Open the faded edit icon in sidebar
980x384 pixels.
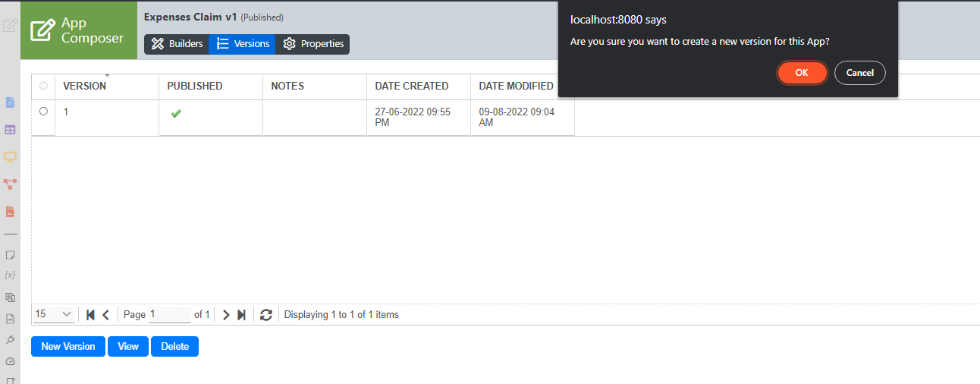[x=10, y=26]
